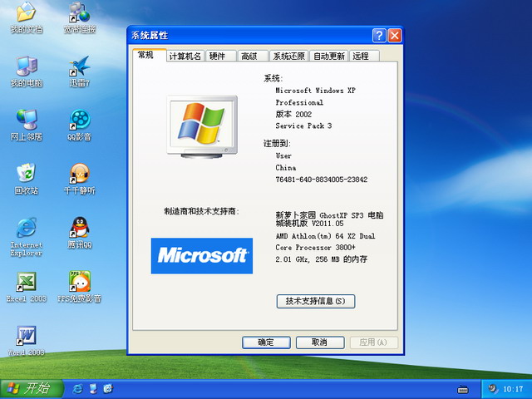
Task: Click the AMD Athlon(tm) 64 X2 Dual text
Action: coord(325,236)
